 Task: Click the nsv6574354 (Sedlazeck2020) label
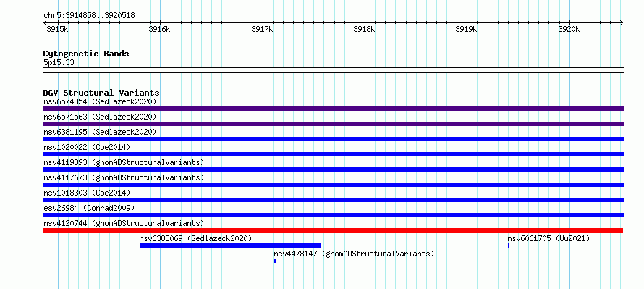(x=100, y=101)
